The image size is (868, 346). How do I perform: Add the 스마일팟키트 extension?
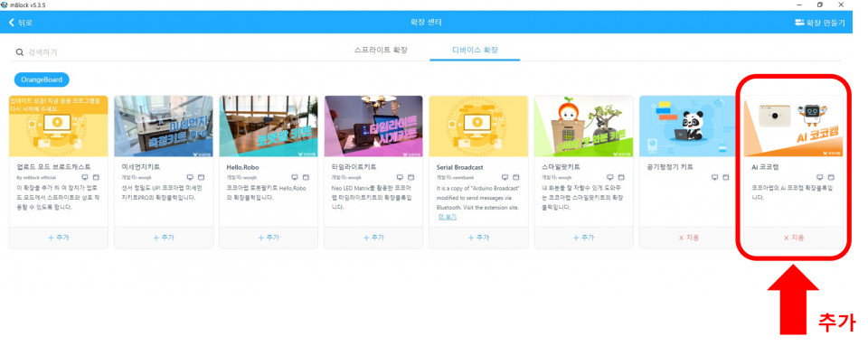583,238
